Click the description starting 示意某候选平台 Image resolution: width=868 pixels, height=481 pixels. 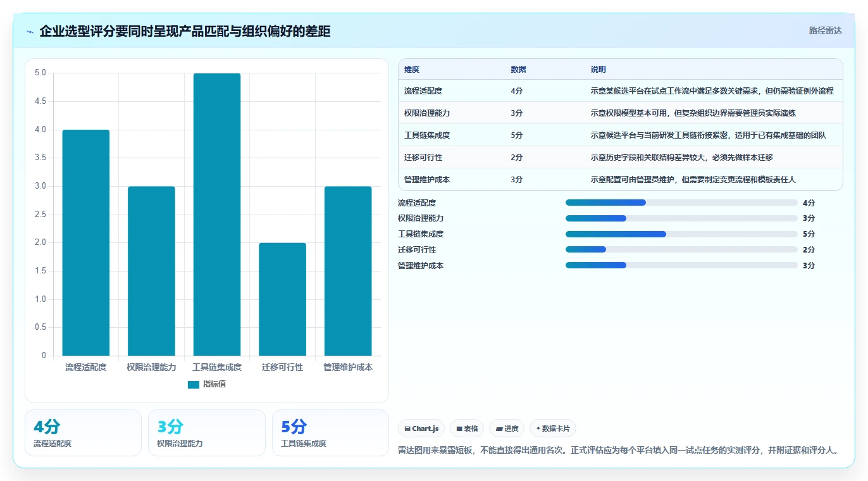pyautogui.click(x=712, y=91)
